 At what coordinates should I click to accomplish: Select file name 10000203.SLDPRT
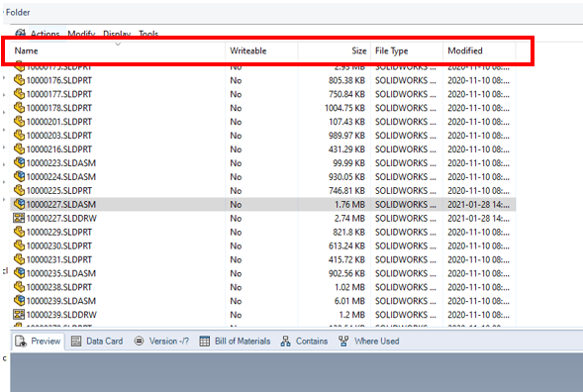pos(59,136)
